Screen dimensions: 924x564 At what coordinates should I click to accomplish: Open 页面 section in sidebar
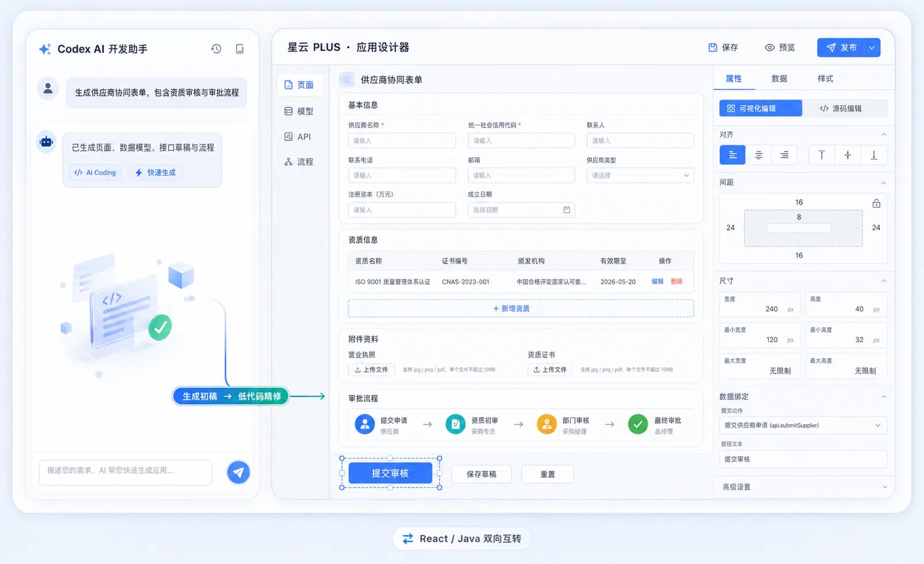tap(299, 85)
